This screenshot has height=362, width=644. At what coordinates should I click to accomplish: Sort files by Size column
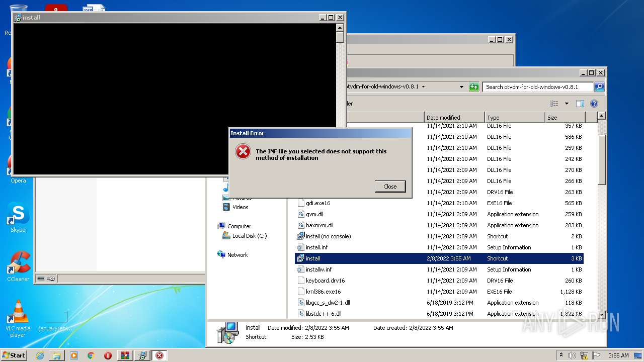tap(565, 118)
